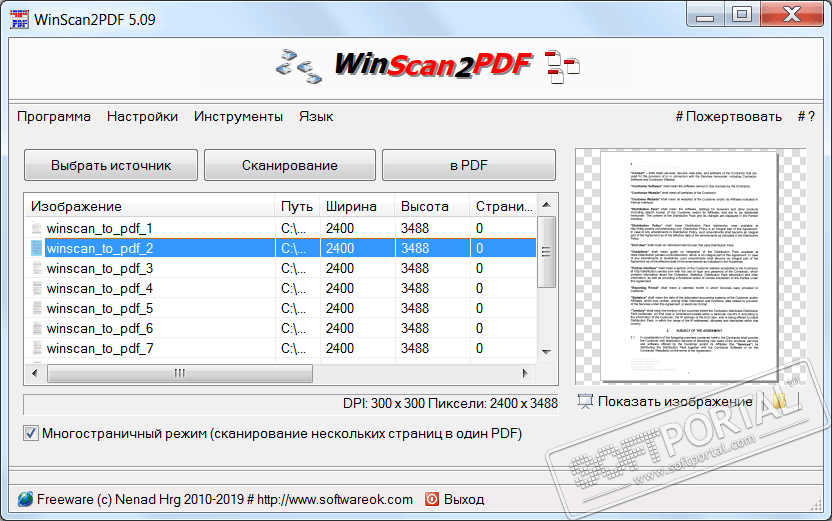832x521 pixels.
Task: Open the Настройки menu
Action: tap(142, 116)
